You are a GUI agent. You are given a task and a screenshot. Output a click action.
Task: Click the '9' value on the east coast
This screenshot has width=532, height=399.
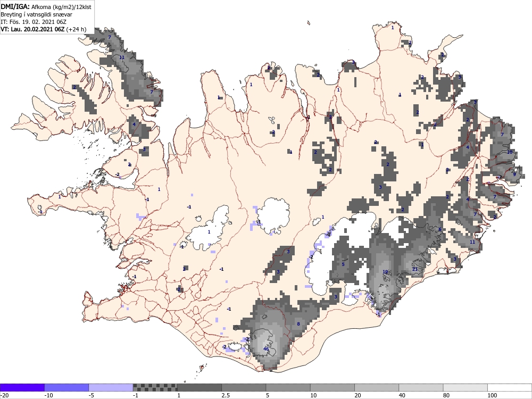[x=514, y=174]
